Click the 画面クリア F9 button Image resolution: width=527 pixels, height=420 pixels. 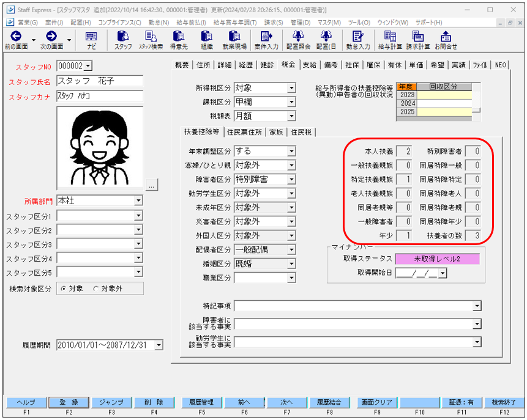pos(377,402)
